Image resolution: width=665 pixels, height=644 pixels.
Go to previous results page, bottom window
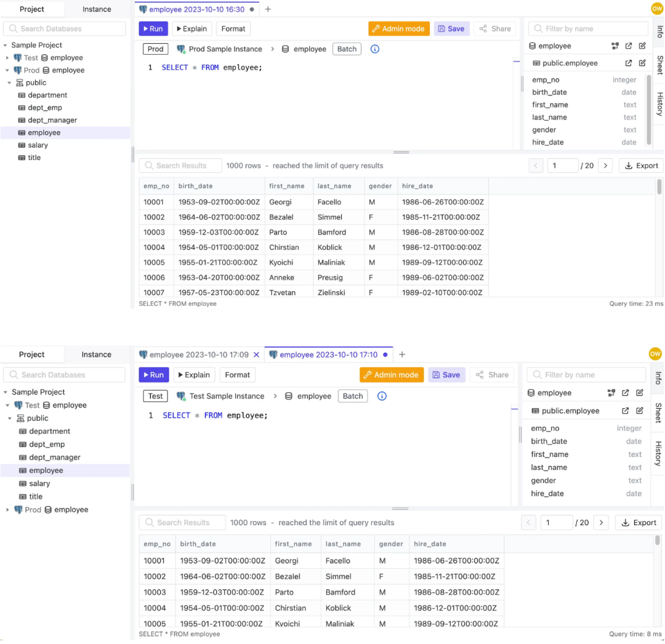coord(528,523)
